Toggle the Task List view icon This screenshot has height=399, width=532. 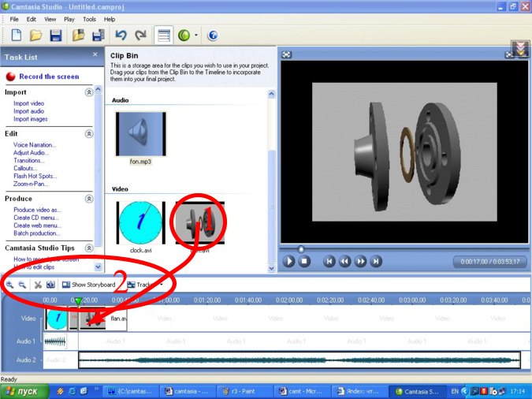[164, 35]
